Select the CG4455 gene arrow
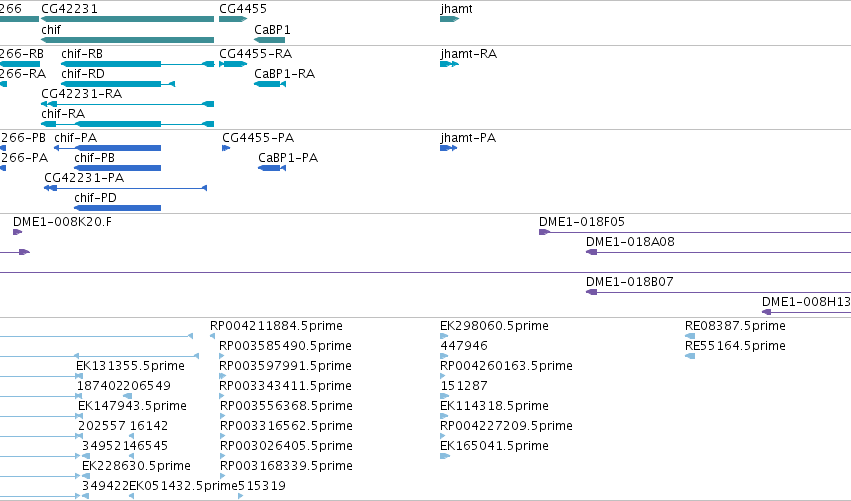The width and height of the screenshot is (851, 501). 233,19
